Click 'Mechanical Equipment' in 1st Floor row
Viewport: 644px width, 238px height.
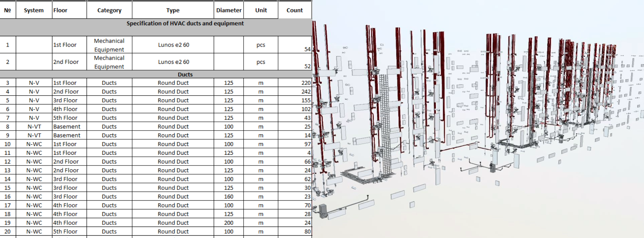[x=109, y=45]
